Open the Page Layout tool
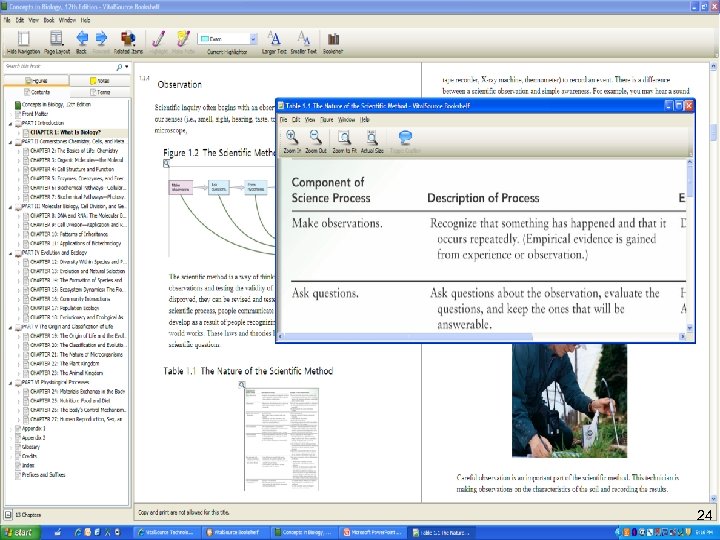 coord(56,39)
